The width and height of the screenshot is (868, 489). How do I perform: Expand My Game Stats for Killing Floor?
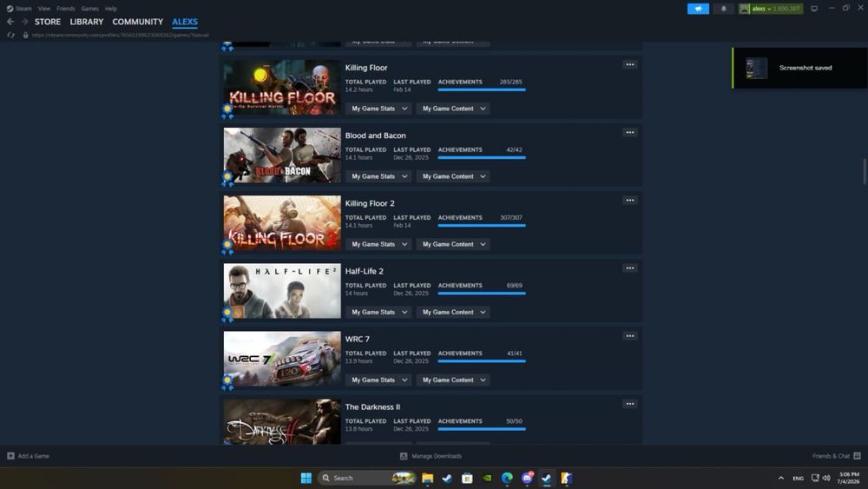tap(379, 109)
